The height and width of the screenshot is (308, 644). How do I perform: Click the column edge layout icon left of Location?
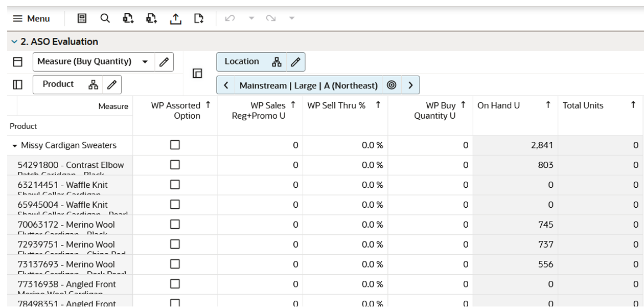coord(197,73)
